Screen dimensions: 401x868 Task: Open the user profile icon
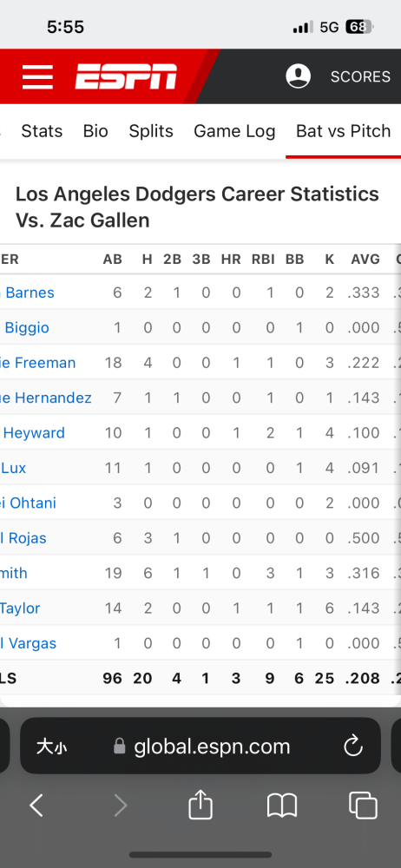click(298, 76)
